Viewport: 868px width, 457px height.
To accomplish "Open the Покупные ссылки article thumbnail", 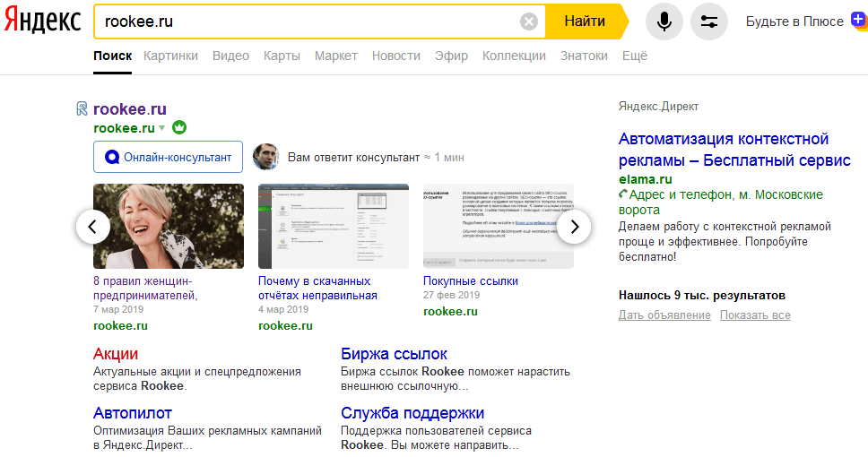I will (x=499, y=227).
